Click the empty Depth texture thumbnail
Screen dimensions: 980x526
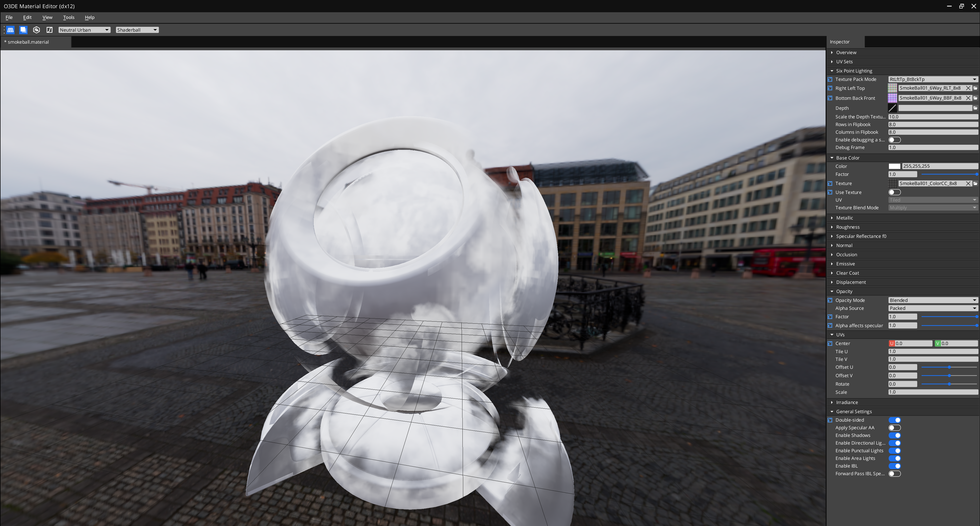(892, 108)
